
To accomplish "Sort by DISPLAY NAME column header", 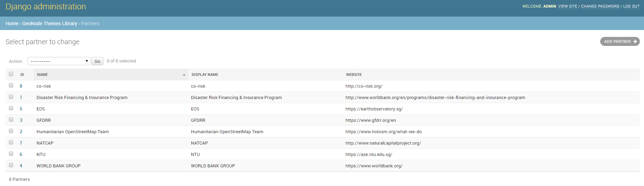I will tap(205, 75).
